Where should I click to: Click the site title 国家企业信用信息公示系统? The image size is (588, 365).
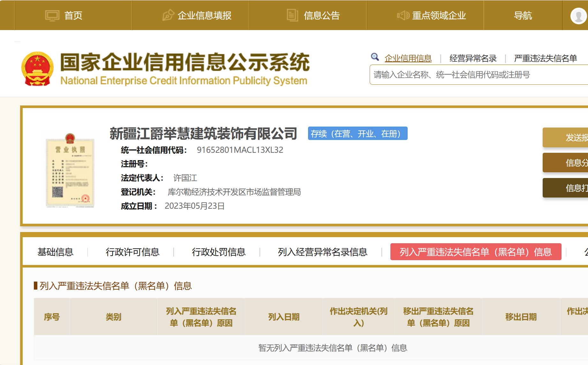[185, 62]
